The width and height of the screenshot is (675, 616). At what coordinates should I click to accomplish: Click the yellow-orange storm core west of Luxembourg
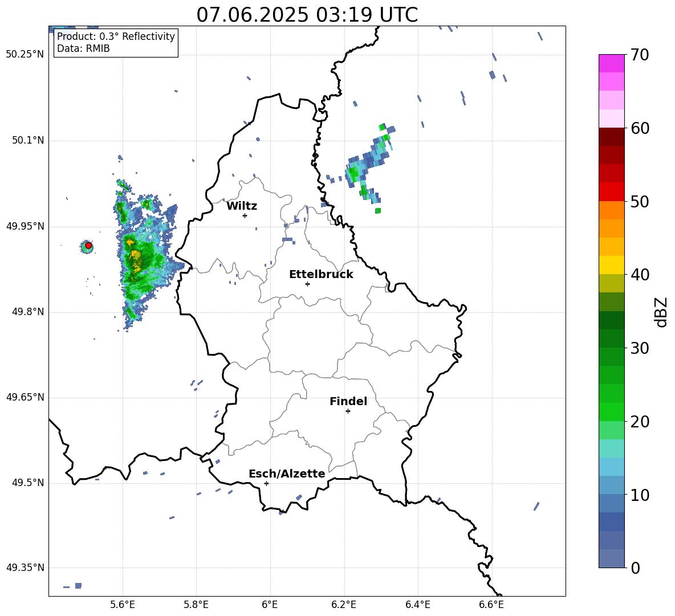point(136,255)
